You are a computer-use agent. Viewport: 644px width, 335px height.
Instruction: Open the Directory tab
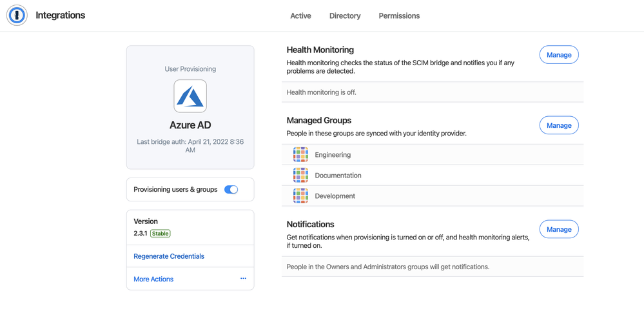(x=345, y=16)
